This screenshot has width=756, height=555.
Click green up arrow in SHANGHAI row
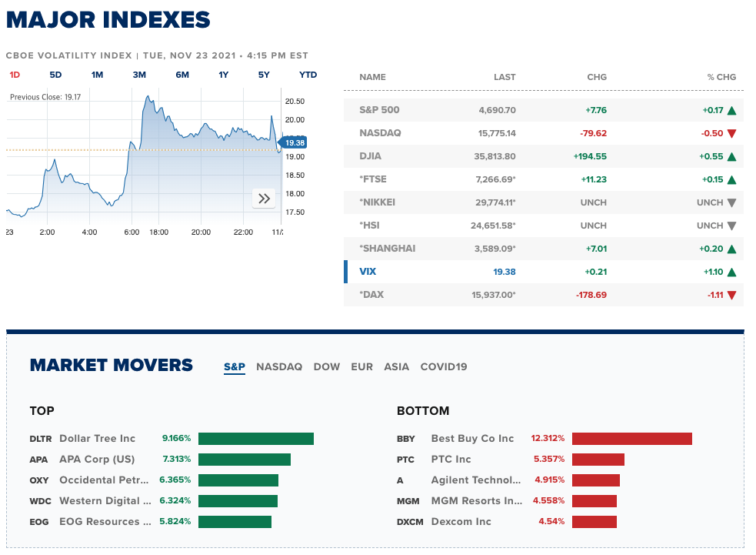(731, 249)
